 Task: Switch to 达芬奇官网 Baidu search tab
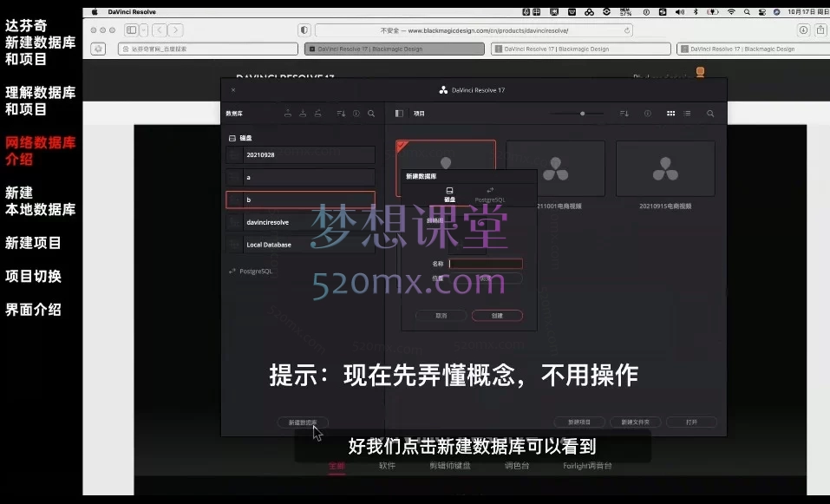tap(207, 49)
